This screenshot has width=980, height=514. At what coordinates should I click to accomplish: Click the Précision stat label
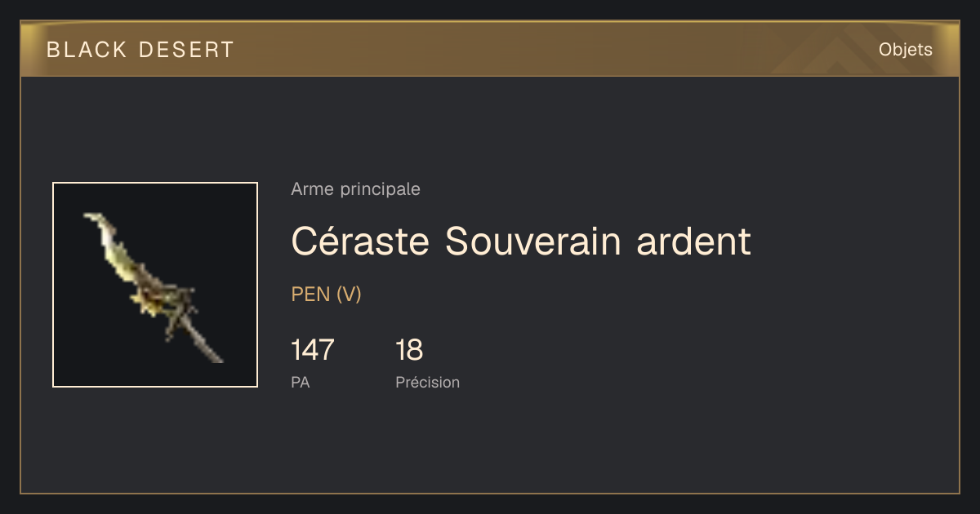tap(427, 382)
